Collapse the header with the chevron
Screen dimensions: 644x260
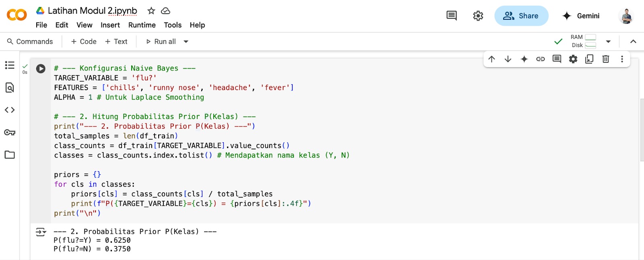[633, 41]
